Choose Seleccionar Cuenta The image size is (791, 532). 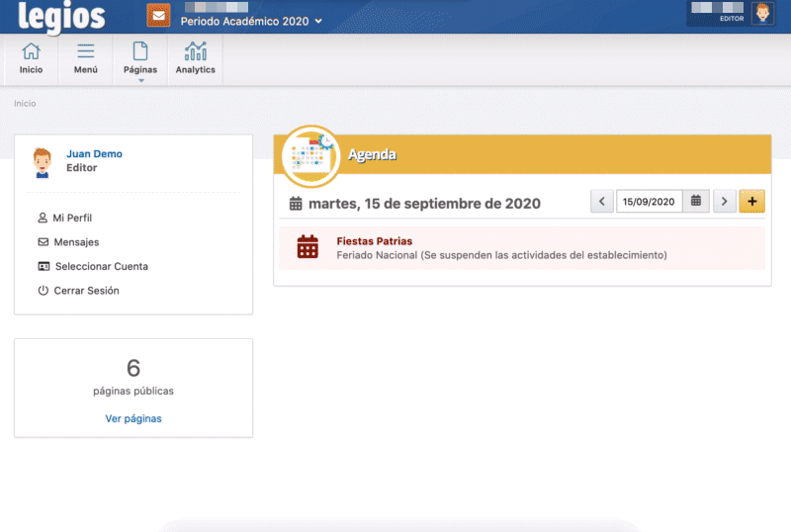point(93,267)
